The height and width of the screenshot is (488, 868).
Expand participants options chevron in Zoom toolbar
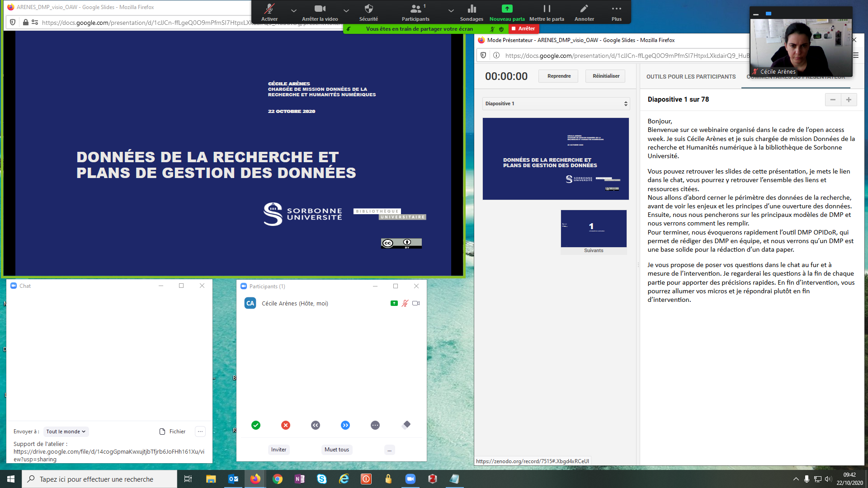click(451, 10)
